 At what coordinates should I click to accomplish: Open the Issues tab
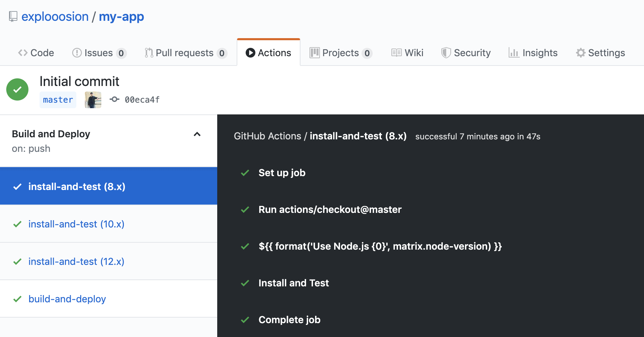99,53
